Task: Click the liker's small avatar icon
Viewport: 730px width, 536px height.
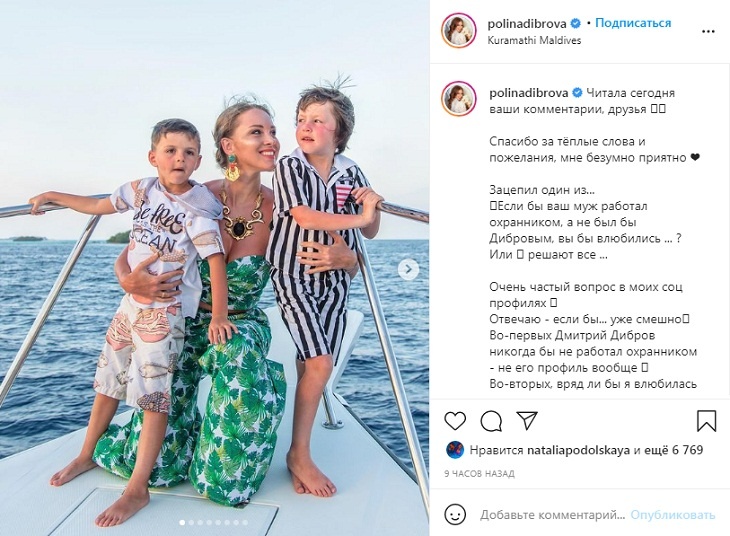Action: coord(455,450)
